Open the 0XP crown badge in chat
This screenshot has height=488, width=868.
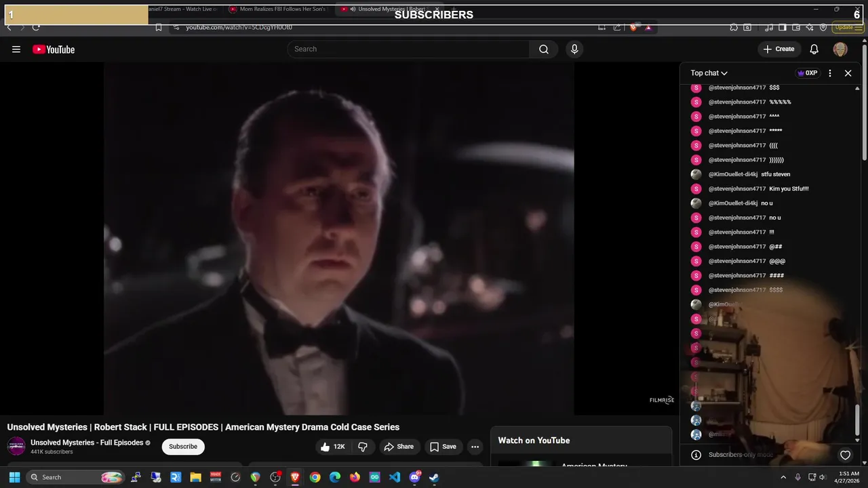[807, 73]
